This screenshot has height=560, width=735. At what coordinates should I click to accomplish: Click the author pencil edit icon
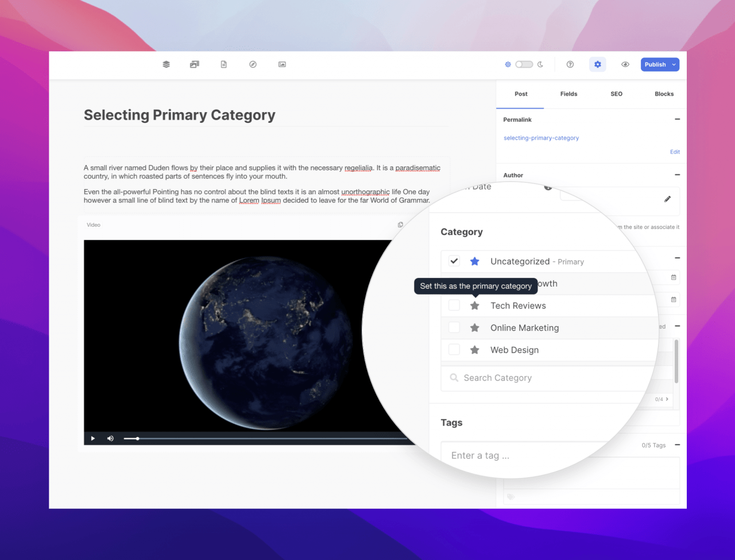point(667,199)
